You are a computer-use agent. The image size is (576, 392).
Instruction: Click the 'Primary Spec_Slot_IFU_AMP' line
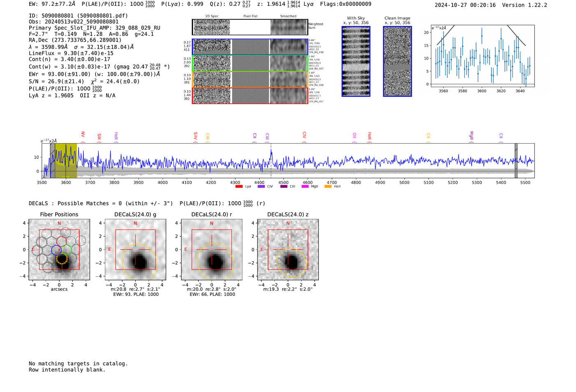[x=95, y=28]
